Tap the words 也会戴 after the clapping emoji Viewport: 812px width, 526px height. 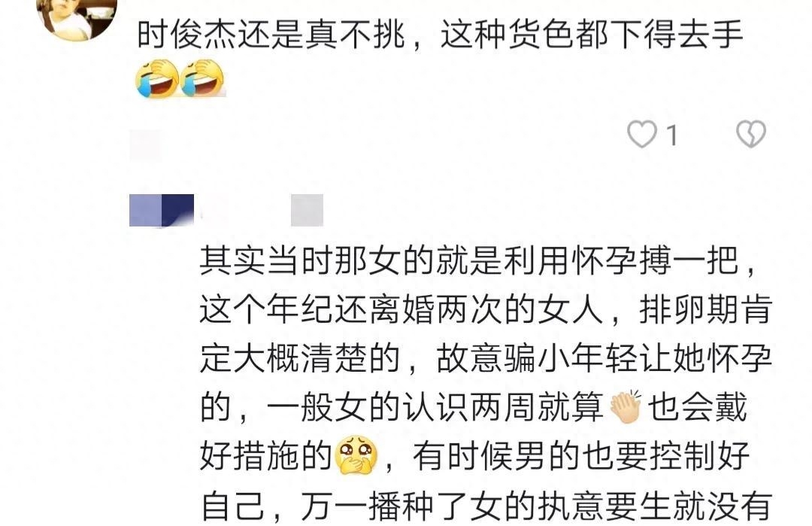[698, 407]
